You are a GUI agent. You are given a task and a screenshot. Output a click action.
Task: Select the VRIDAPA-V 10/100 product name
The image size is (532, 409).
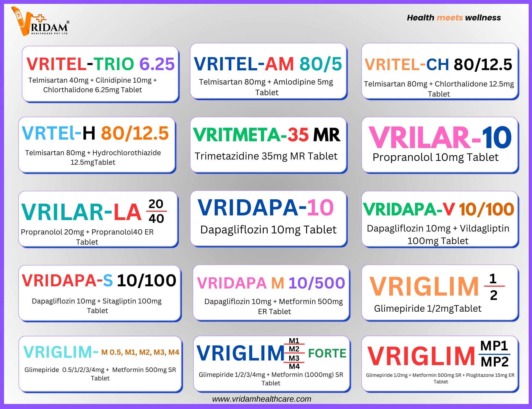[438, 209]
